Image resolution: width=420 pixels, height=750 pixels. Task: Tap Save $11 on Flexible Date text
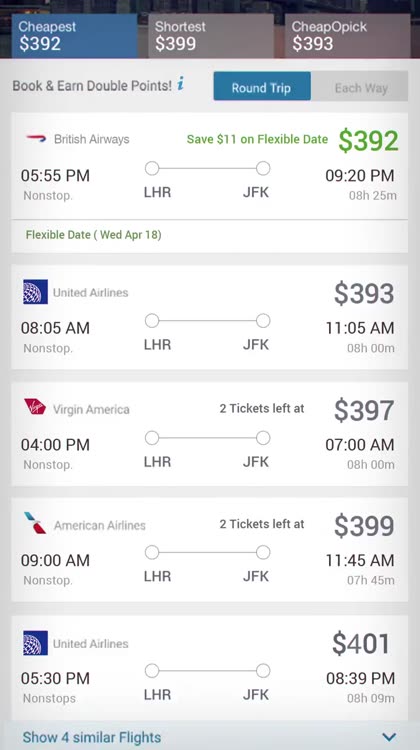tap(257, 139)
